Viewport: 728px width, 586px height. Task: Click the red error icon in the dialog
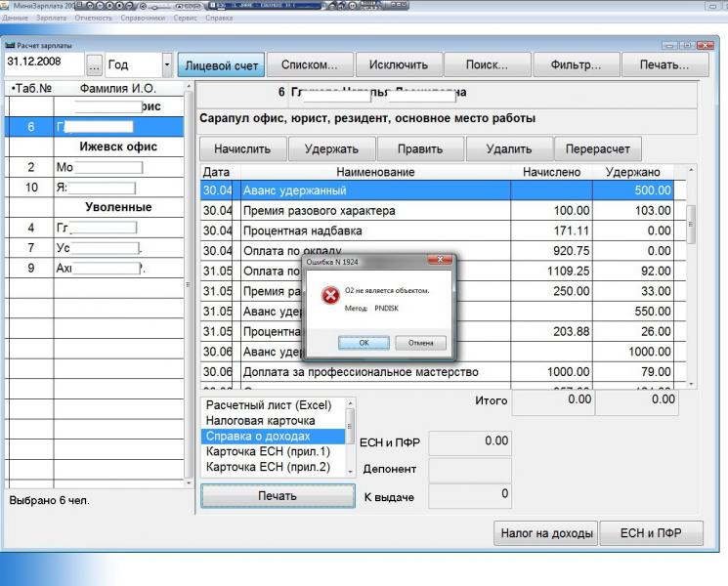[x=331, y=295]
